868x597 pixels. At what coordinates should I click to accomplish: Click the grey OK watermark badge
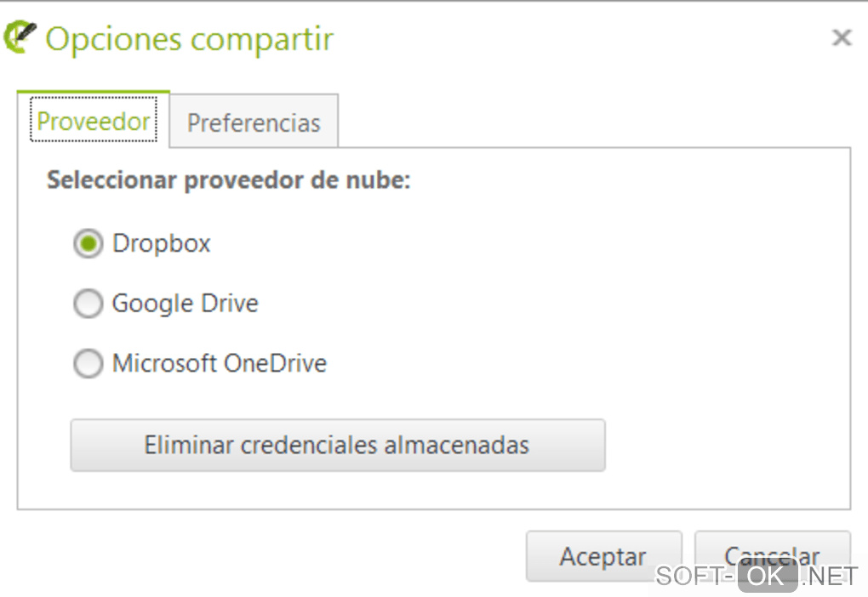pos(767,576)
